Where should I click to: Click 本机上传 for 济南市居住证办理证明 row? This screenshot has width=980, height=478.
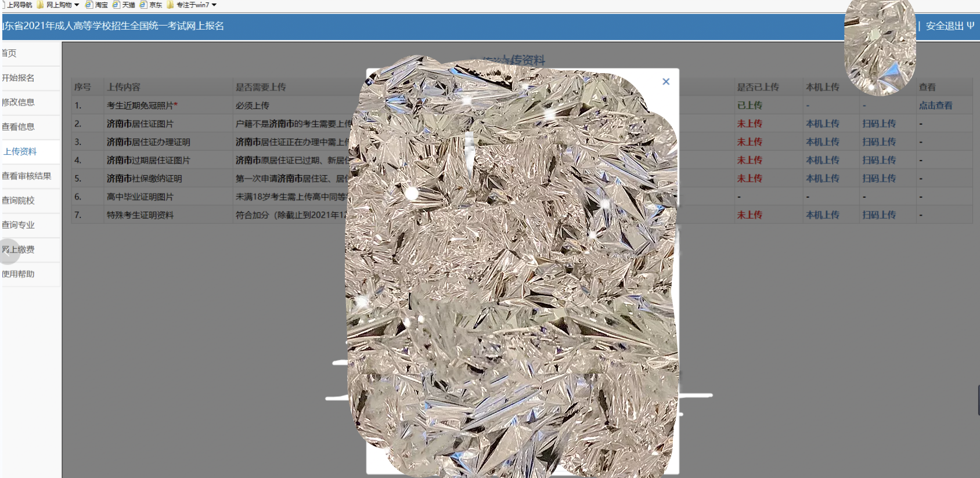coord(823,142)
